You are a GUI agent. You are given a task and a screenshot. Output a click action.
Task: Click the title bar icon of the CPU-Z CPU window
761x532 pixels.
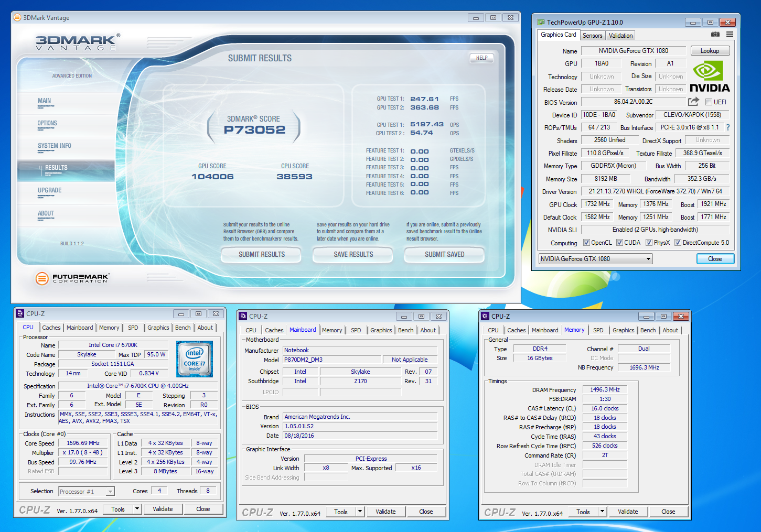point(20,313)
